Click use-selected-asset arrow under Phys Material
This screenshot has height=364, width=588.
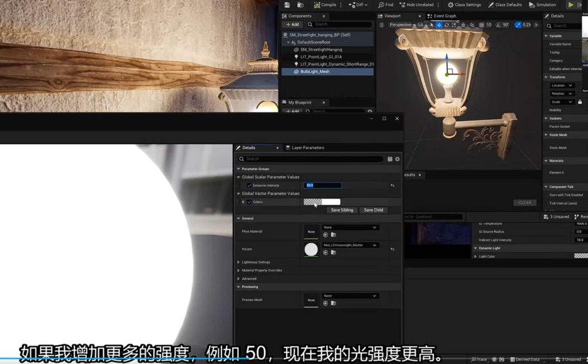[326, 235]
